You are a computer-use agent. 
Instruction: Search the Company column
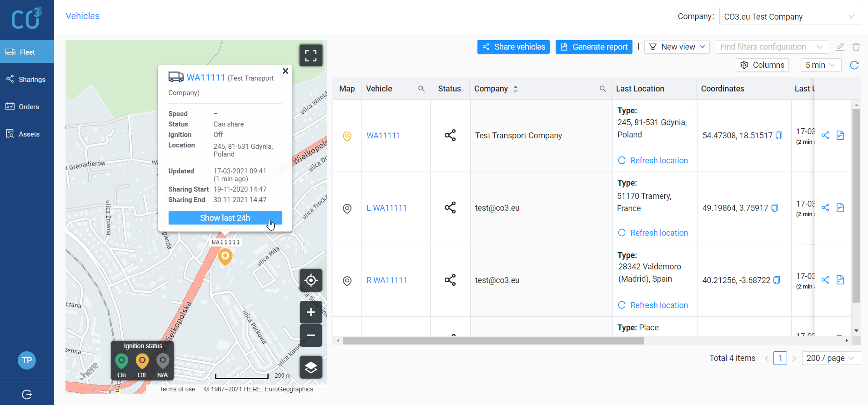(x=603, y=89)
